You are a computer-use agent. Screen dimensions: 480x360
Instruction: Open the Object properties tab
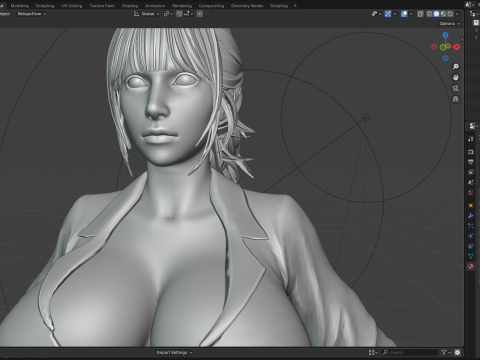471,205
